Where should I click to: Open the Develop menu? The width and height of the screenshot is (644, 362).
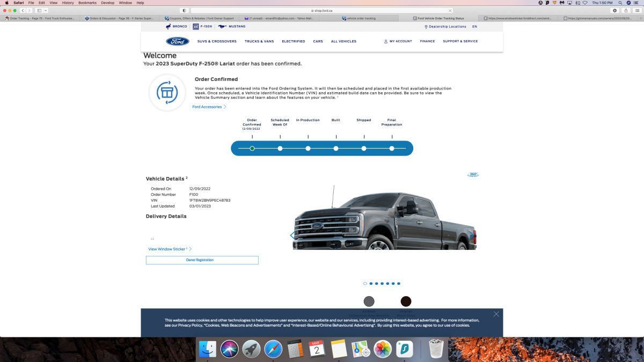click(x=108, y=3)
